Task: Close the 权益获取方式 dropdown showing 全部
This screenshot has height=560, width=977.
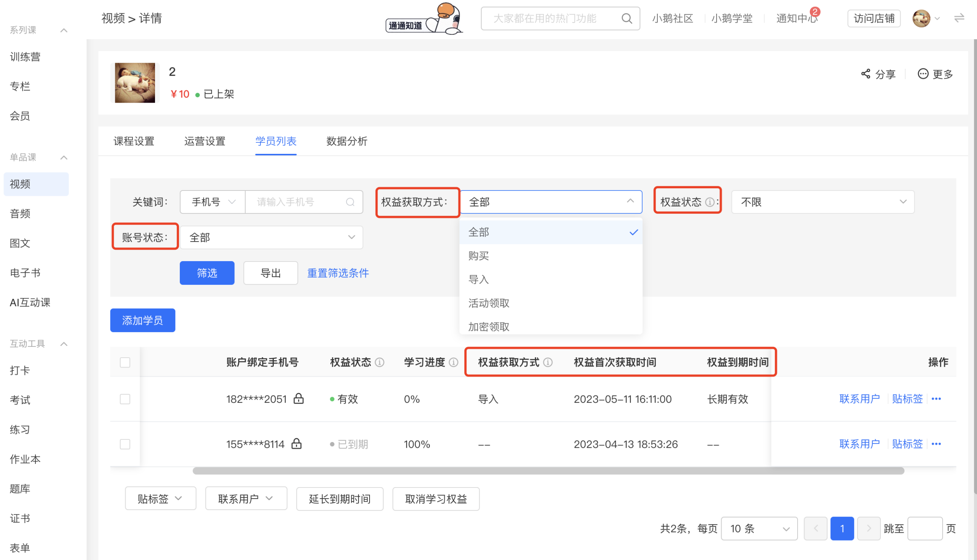Action: coord(551,202)
